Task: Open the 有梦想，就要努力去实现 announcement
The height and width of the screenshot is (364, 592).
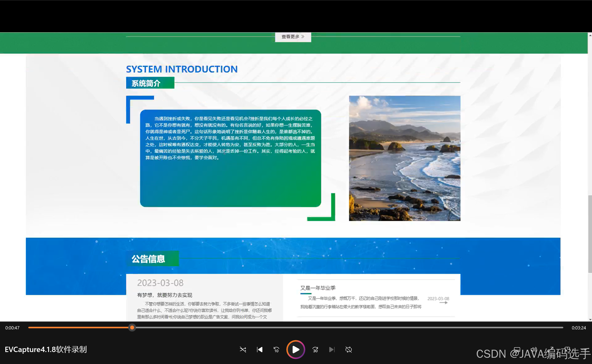Action: [x=164, y=295]
